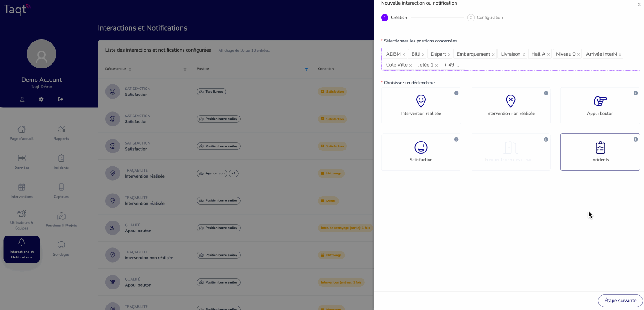Open the Données section
The image size is (644, 310).
point(21,162)
